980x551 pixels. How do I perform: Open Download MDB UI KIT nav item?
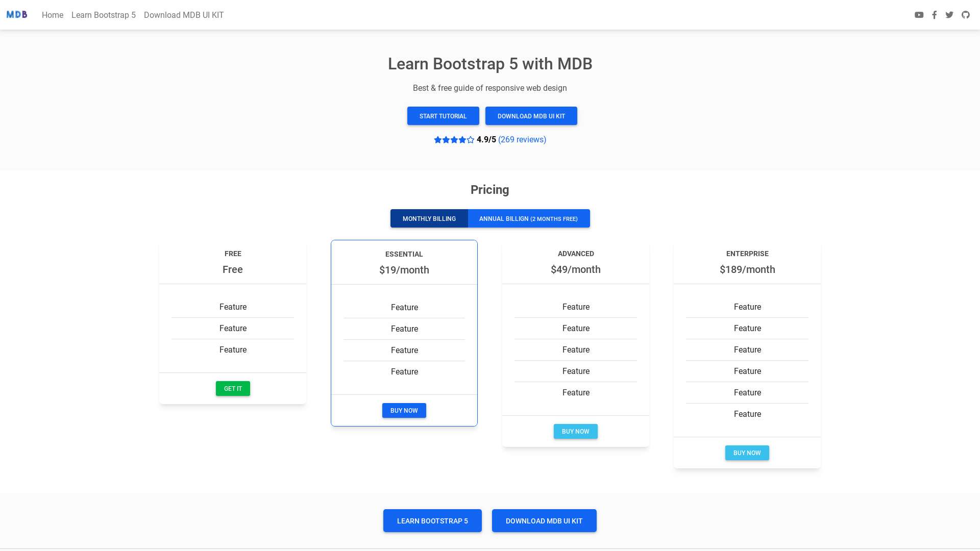[184, 15]
